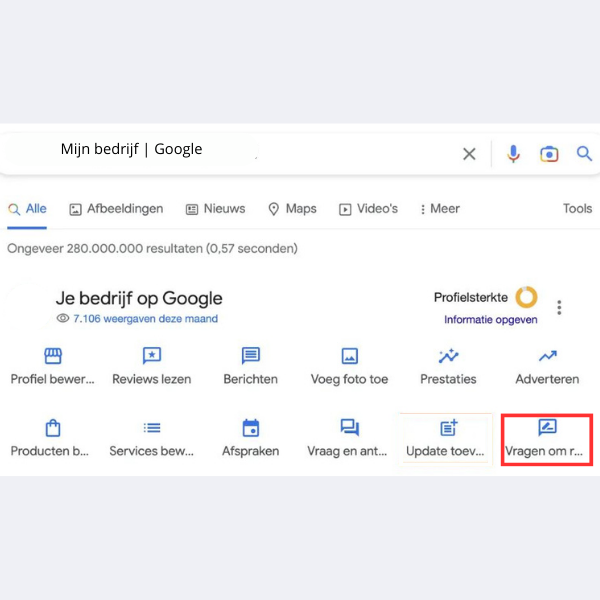Open Reviews lezen star icon
Image resolution: width=600 pixels, height=600 pixels.
tap(152, 356)
